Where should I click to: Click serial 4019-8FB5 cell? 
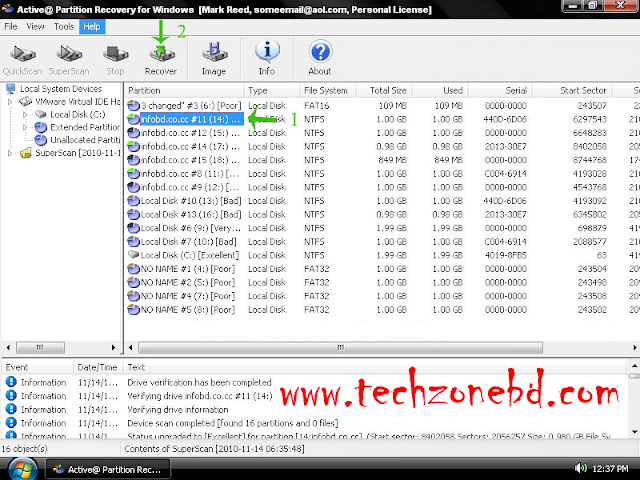point(505,255)
